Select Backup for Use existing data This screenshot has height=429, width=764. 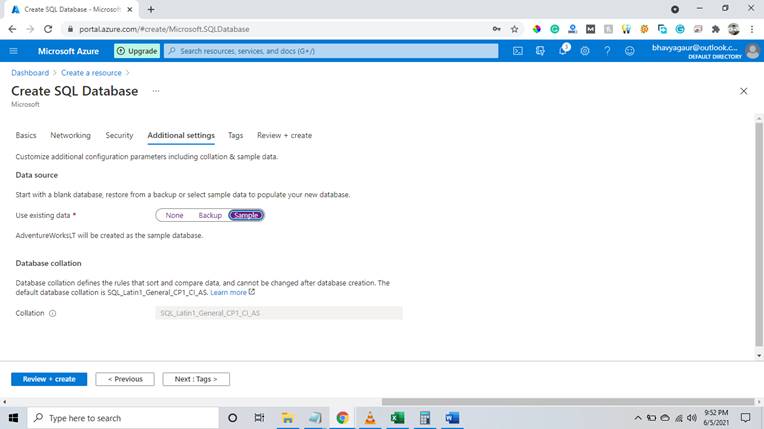point(210,215)
